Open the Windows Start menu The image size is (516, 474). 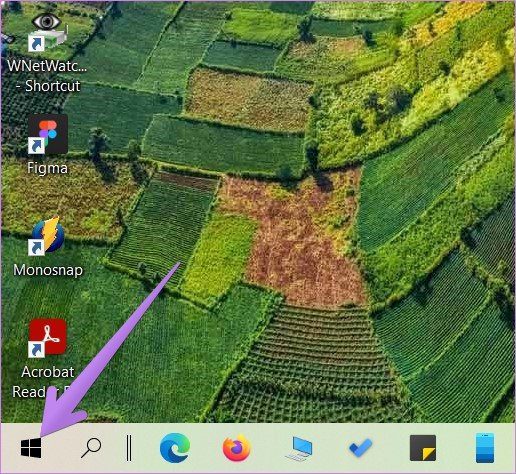pyautogui.click(x=31, y=448)
